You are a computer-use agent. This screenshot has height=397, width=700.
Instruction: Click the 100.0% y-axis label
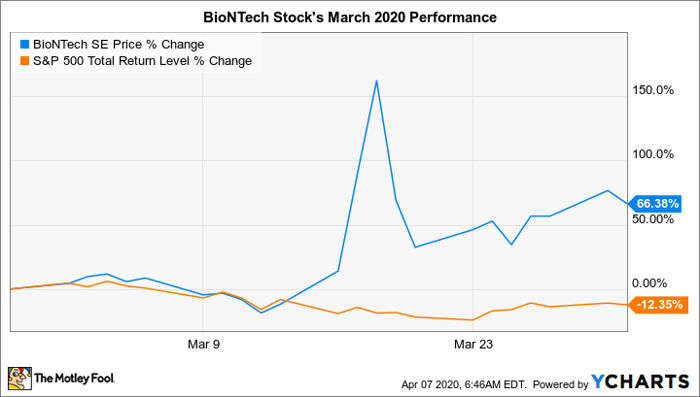[654, 155]
